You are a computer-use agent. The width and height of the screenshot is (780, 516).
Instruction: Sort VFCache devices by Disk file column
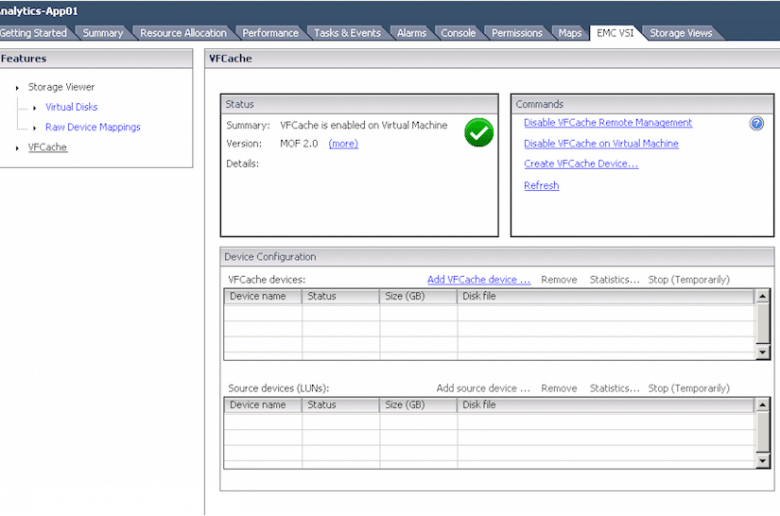(605, 296)
